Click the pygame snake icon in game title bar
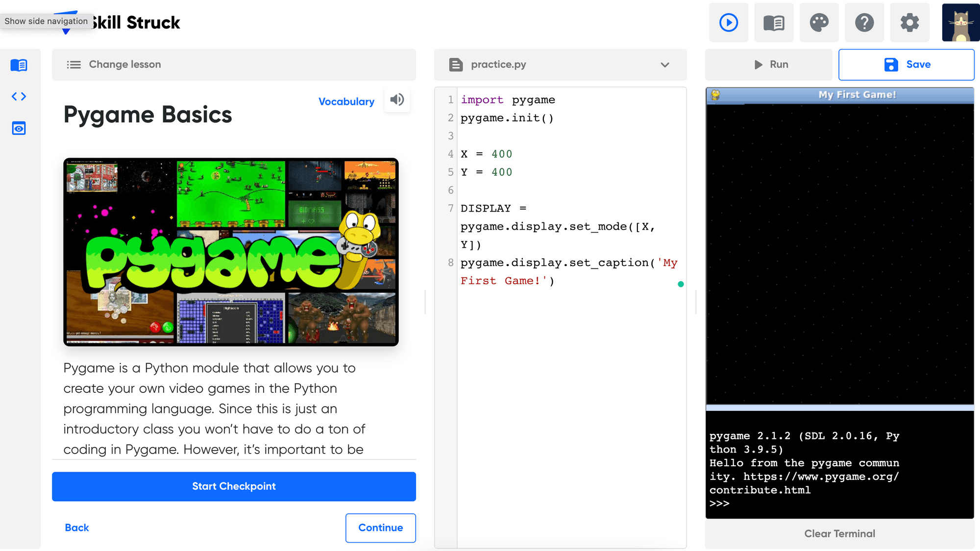The width and height of the screenshot is (980, 551). (715, 95)
